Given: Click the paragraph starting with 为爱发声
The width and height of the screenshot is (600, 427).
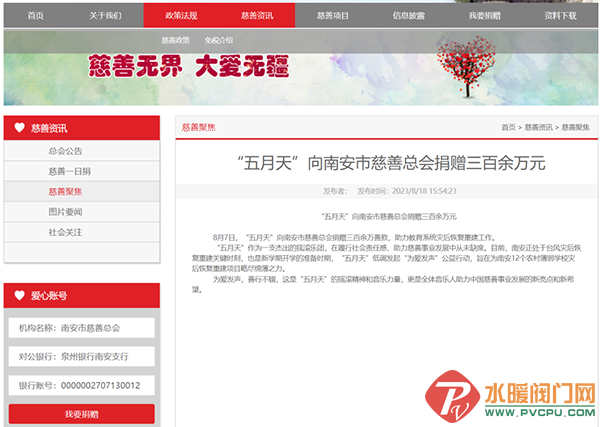Looking at the screenshot, I should (x=383, y=284).
